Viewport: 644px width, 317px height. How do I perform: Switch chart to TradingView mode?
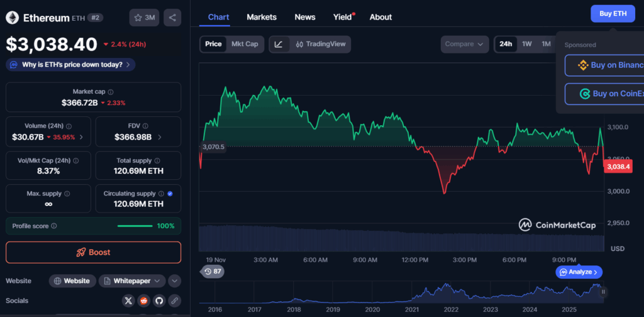pyautogui.click(x=322, y=44)
